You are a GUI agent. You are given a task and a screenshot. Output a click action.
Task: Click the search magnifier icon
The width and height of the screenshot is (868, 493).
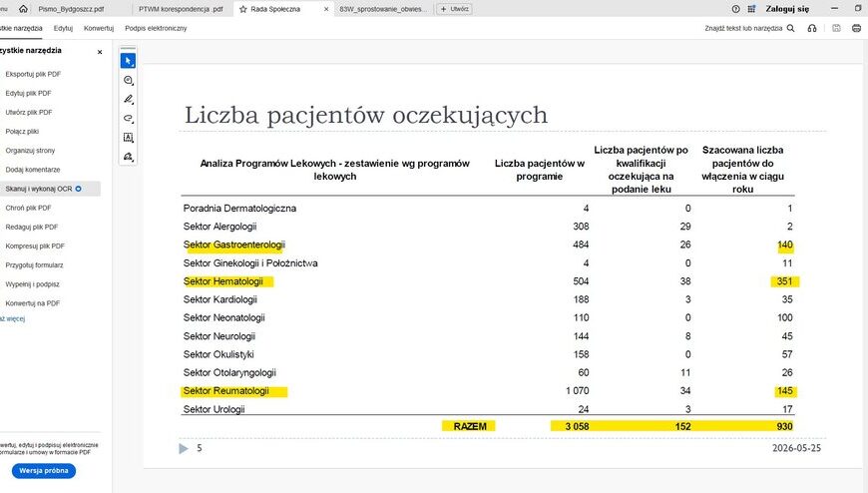coord(790,28)
